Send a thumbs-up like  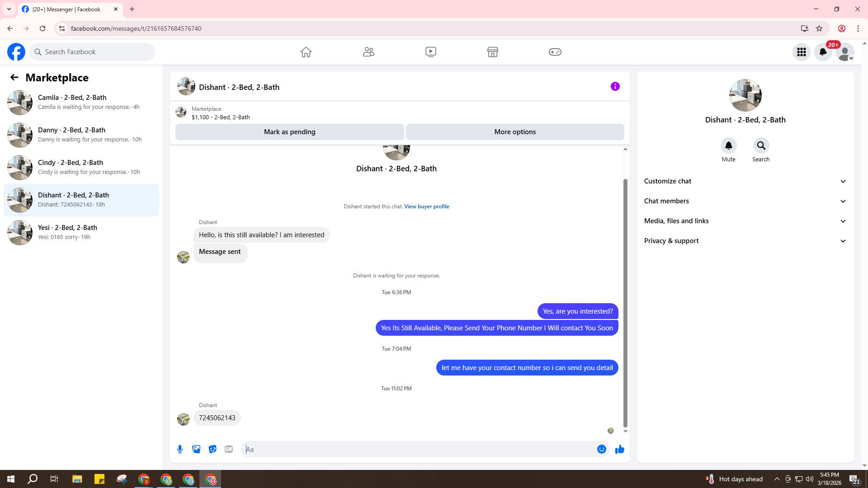tap(619, 449)
